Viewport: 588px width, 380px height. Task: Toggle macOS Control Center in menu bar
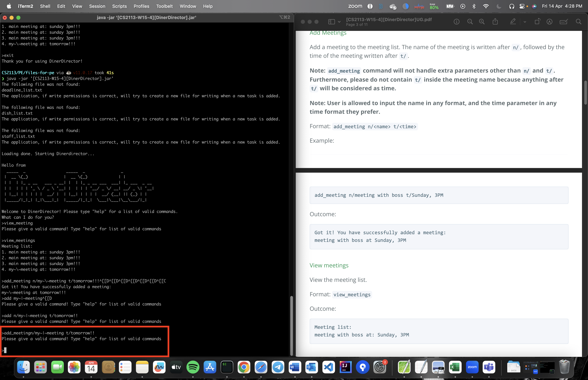click(x=522, y=6)
